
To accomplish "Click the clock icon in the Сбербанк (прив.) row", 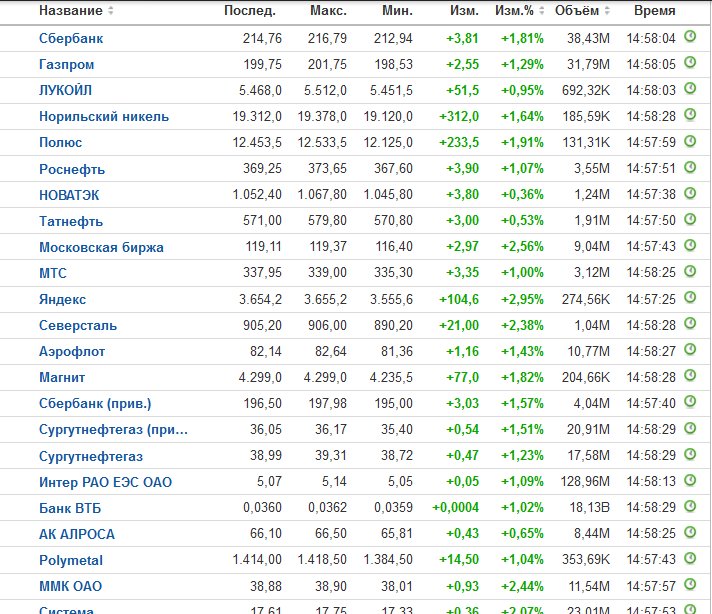I will (690, 401).
